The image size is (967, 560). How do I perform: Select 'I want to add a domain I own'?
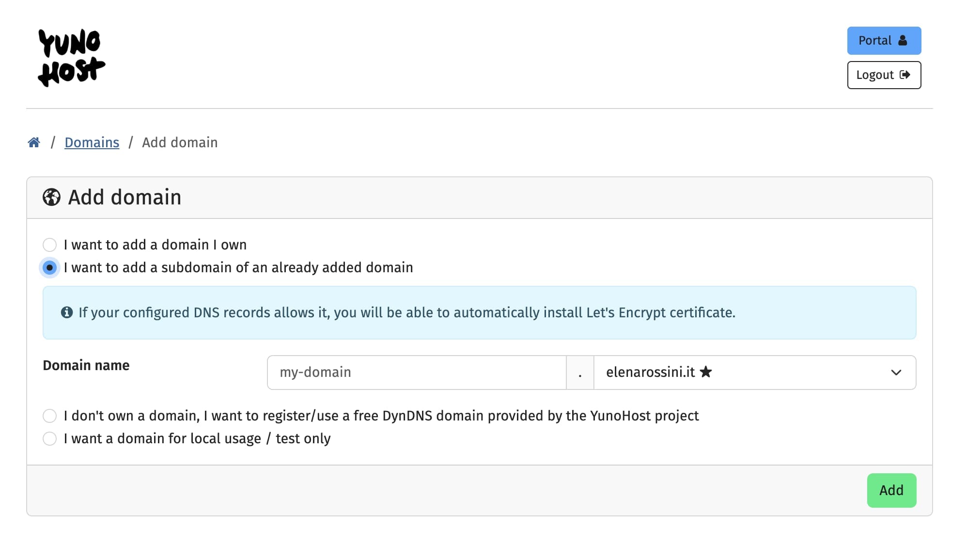[x=49, y=245]
